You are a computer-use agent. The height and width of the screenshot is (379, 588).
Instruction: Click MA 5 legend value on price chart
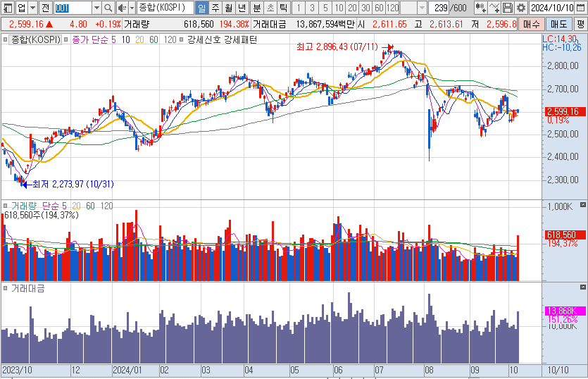[x=113, y=39]
